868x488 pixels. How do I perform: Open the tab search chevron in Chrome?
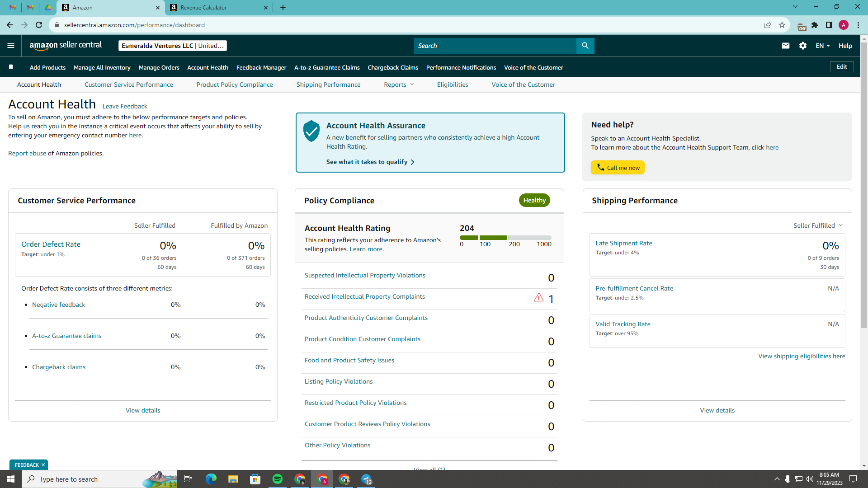795,7
